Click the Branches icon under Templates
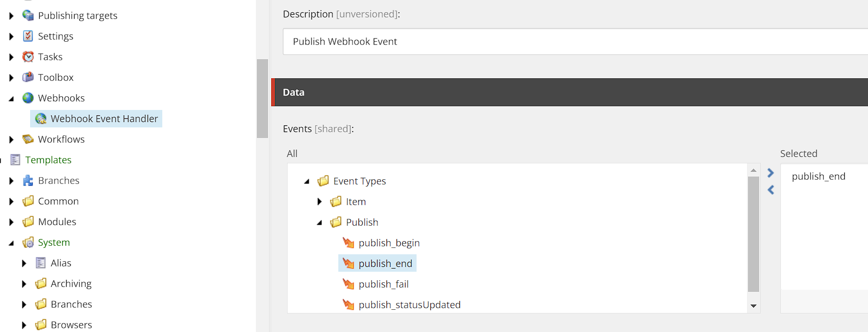868x332 pixels. pyautogui.click(x=28, y=180)
